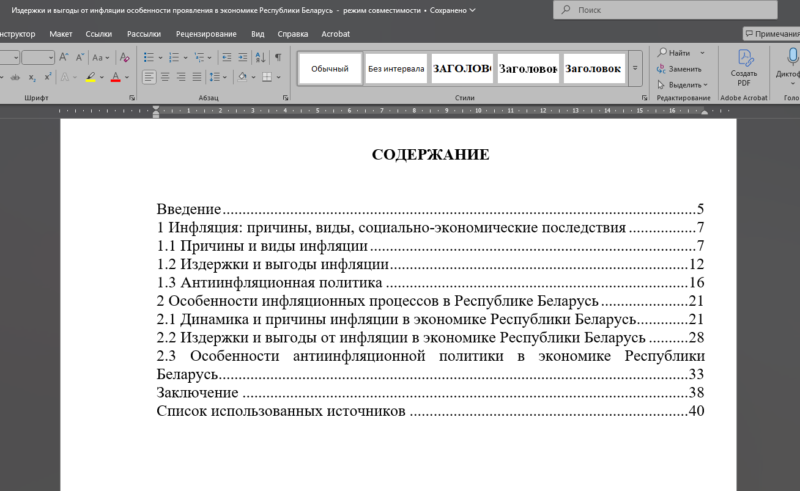
Task: Click Создать PDF in Adobe Acrobat group
Action: click(x=744, y=68)
